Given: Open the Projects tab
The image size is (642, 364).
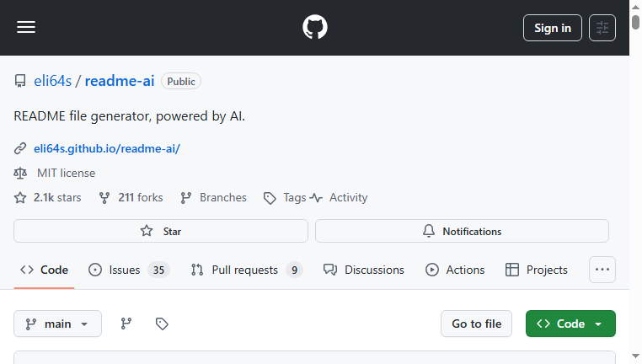Looking at the screenshot, I should [x=537, y=270].
